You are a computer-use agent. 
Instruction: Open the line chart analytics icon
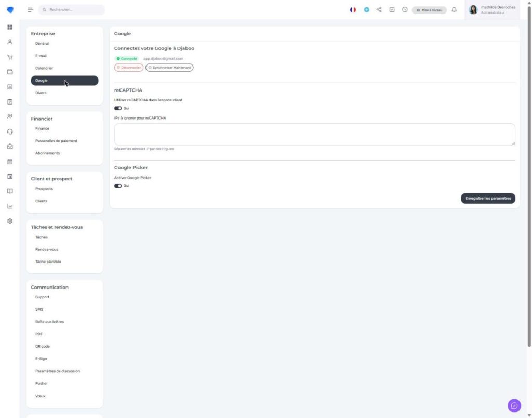10,206
